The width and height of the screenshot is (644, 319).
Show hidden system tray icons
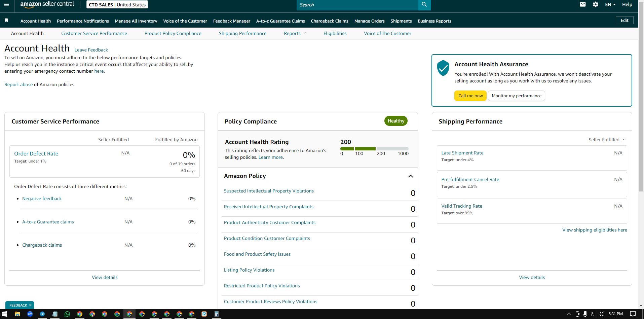(569, 314)
